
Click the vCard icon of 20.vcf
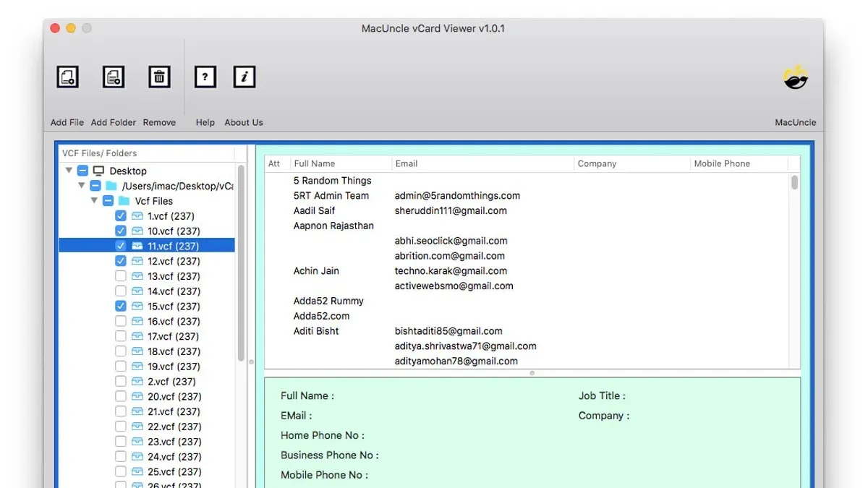click(137, 397)
